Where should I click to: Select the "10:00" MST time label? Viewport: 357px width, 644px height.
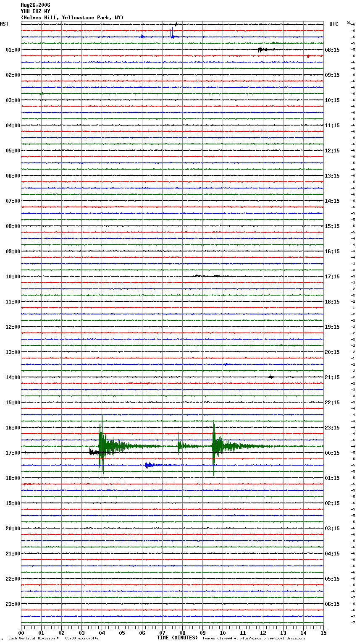[x=13, y=277]
